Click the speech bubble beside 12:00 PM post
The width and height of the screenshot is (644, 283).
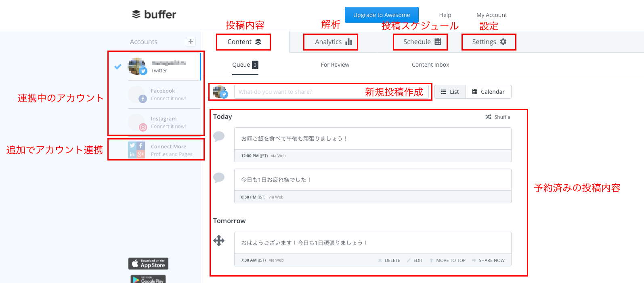pos(219,136)
